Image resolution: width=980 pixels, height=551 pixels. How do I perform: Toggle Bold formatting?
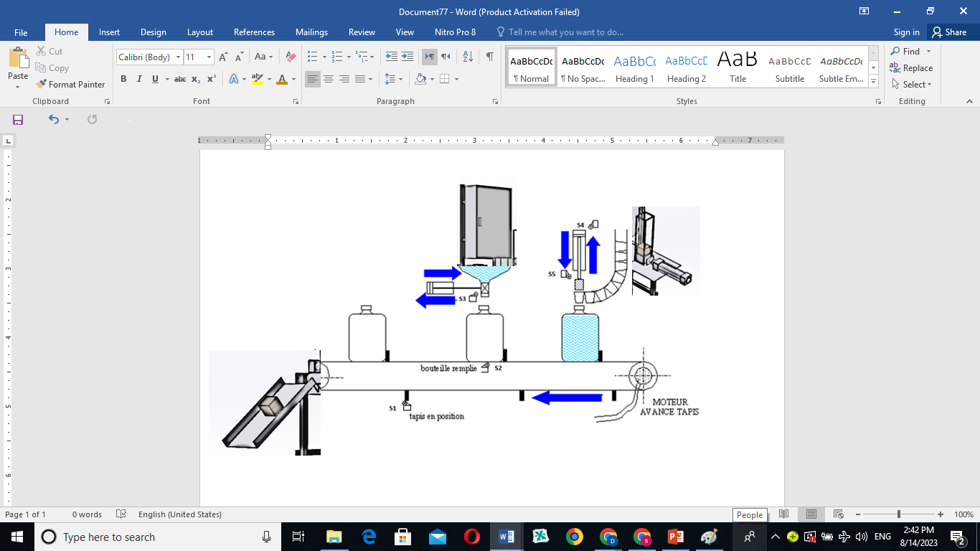coord(123,79)
